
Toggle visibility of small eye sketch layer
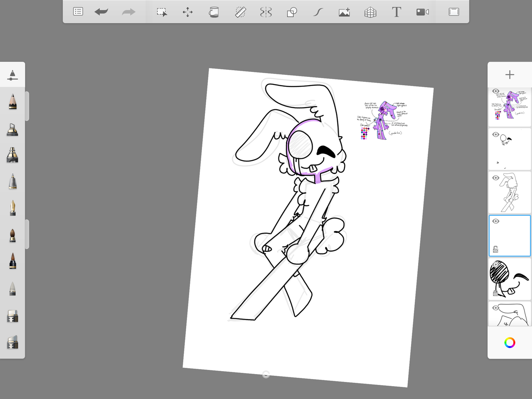(495, 135)
